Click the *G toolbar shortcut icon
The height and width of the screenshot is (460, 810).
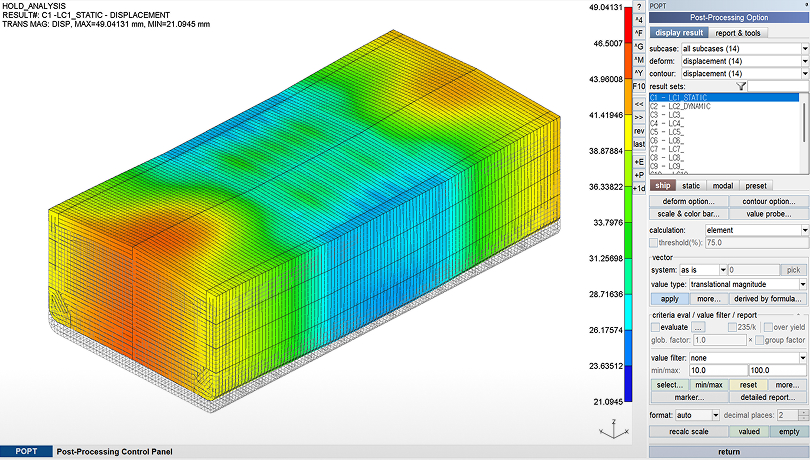pyautogui.click(x=639, y=47)
